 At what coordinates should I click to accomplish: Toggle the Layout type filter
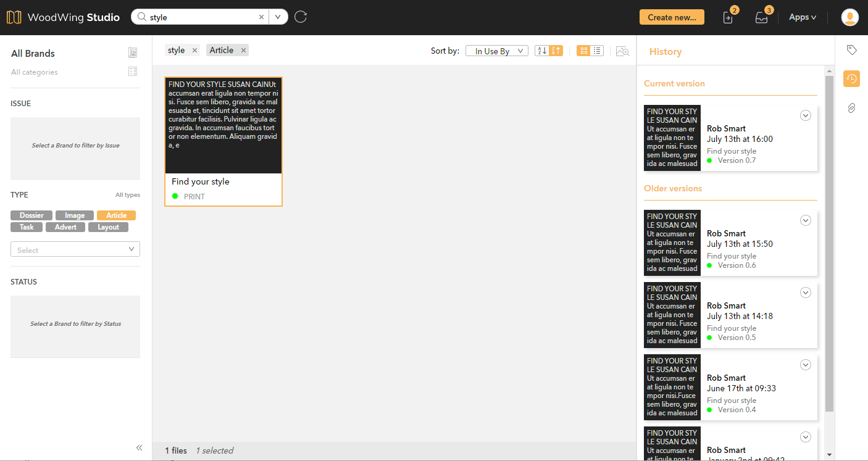[x=108, y=227]
